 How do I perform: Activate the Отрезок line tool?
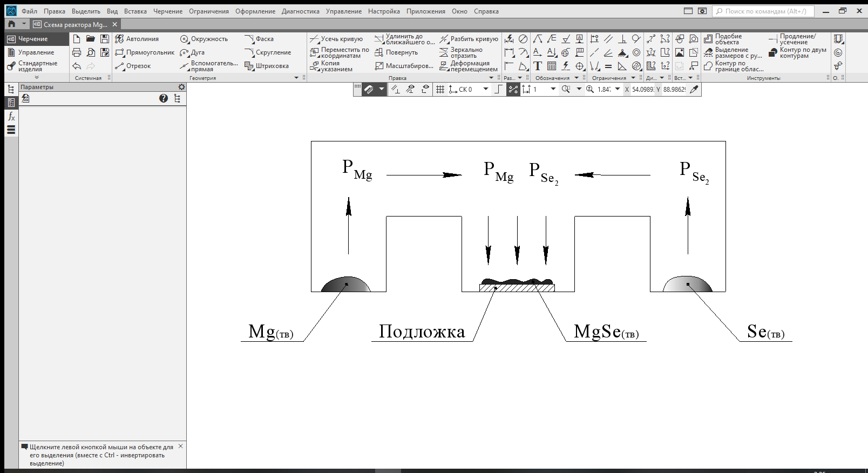(x=133, y=66)
